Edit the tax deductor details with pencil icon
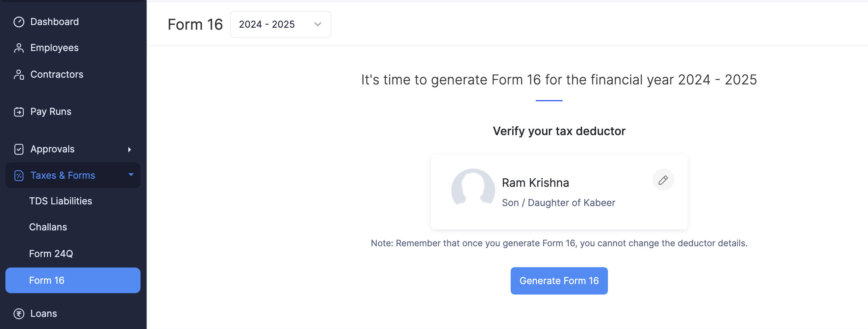The height and width of the screenshot is (329, 868). pos(663,180)
